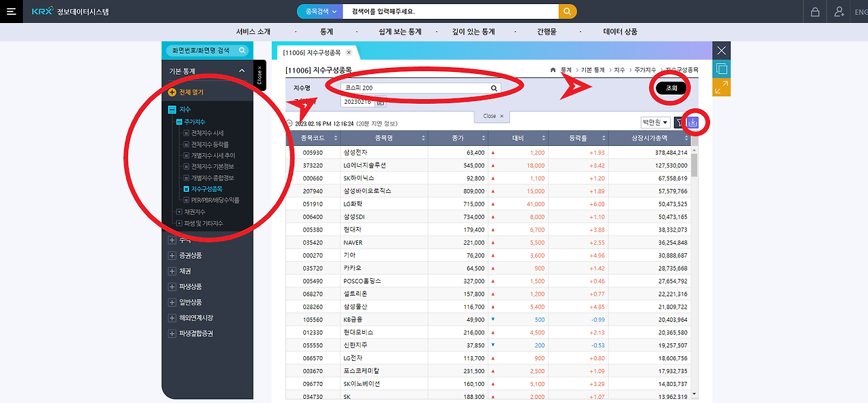The image size is (868, 403).
Task: Expand the 채권지수 tree node
Action: coord(179,212)
